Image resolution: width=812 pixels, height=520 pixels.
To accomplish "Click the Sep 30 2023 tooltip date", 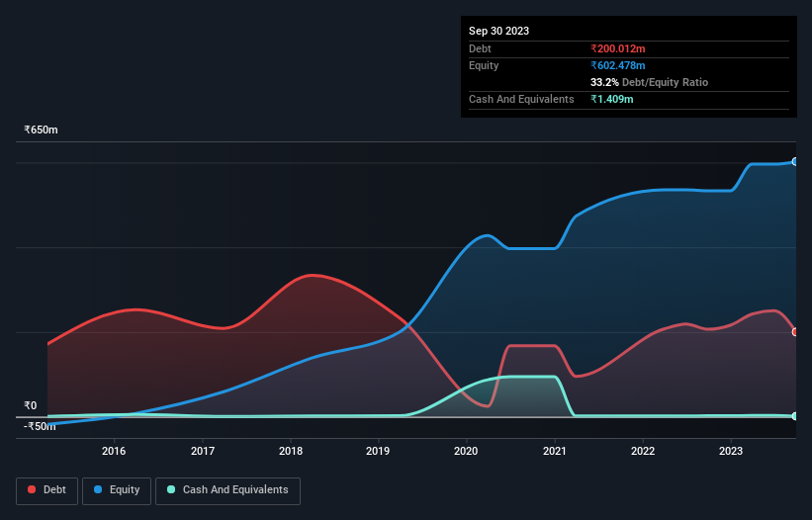I will click(498, 31).
